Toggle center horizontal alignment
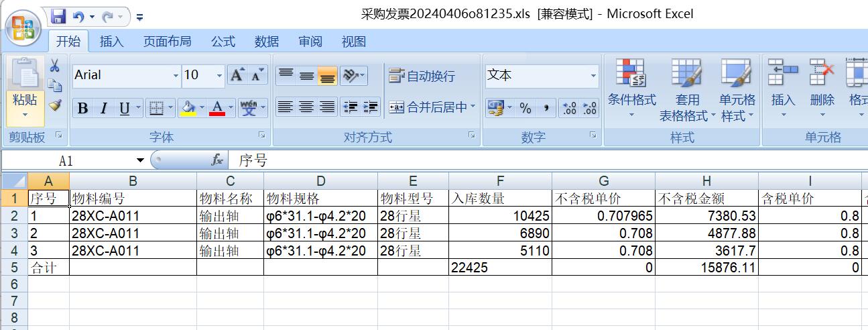 click(306, 107)
